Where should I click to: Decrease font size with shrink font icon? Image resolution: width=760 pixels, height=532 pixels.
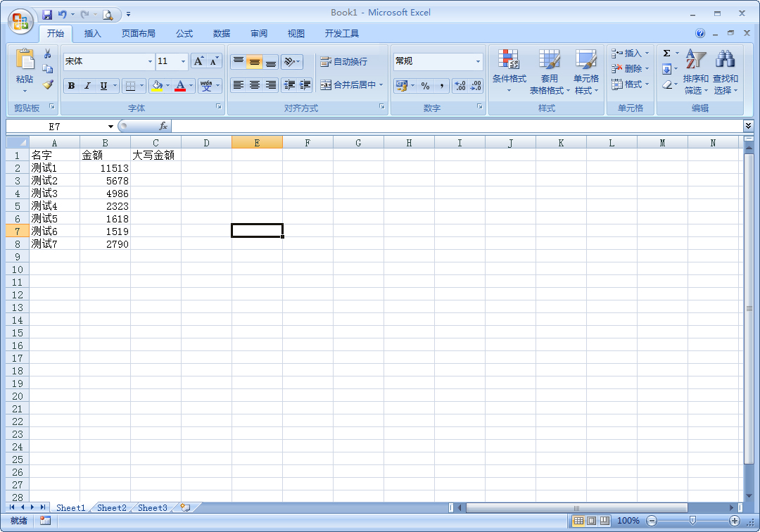[x=214, y=61]
